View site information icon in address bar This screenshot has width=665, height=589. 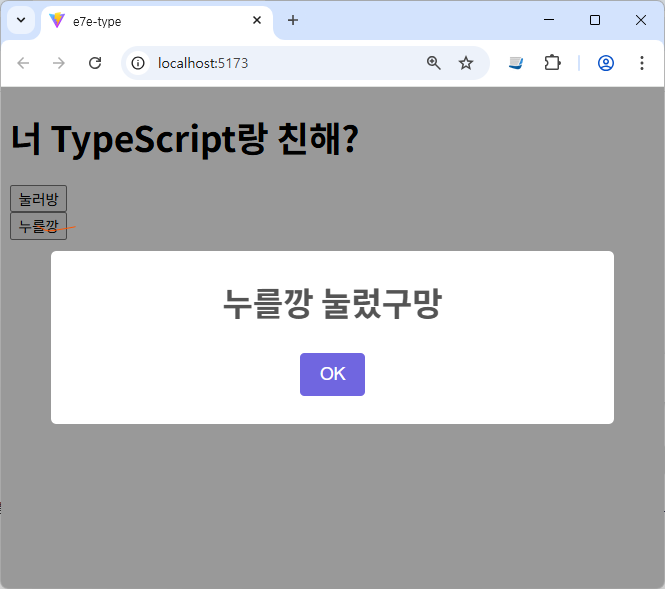pyautogui.click(x=138, y=63)
